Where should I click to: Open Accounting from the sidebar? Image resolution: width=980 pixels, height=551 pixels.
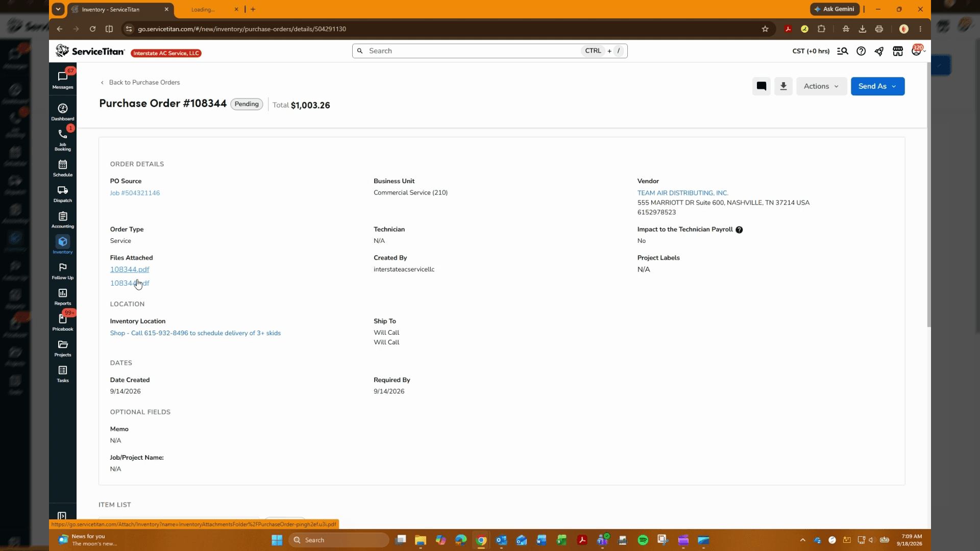63,220
